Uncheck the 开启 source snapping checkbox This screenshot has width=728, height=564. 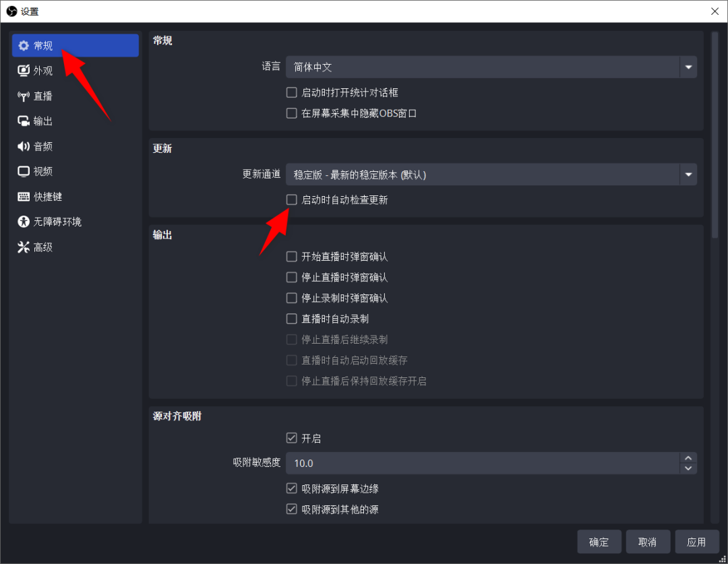(292, 438)
